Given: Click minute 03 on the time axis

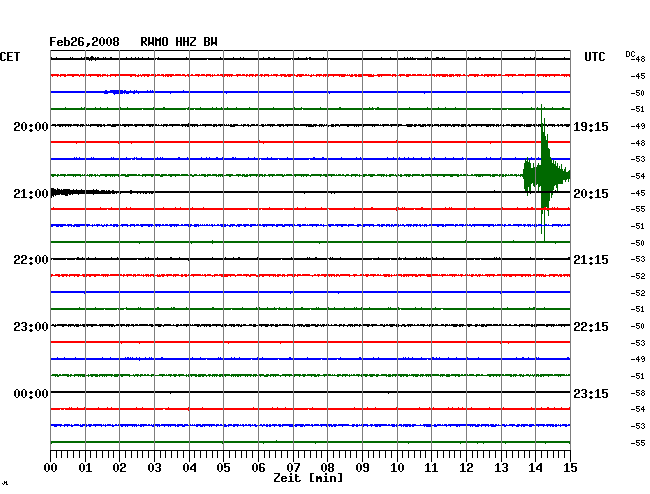Looking at the screenshot, I should point(154,468).
